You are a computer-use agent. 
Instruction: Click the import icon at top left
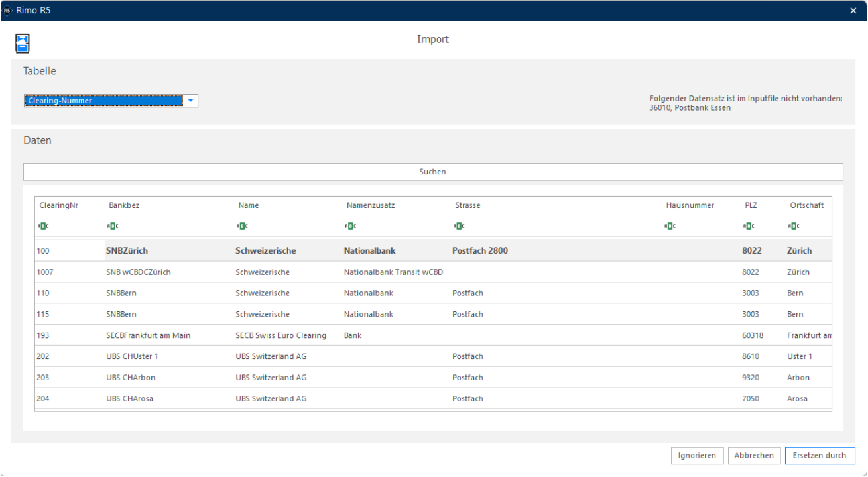coord(23,43)
